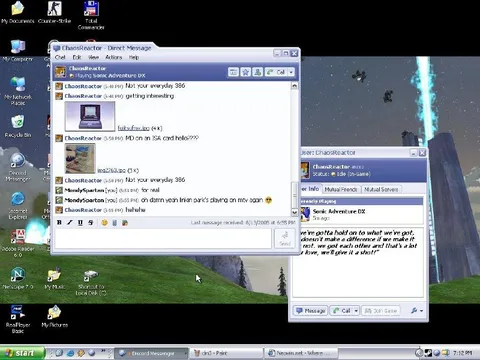Open the My Network Places desktop icon
This screenshot has width=480, height=360.
[18, 91]
